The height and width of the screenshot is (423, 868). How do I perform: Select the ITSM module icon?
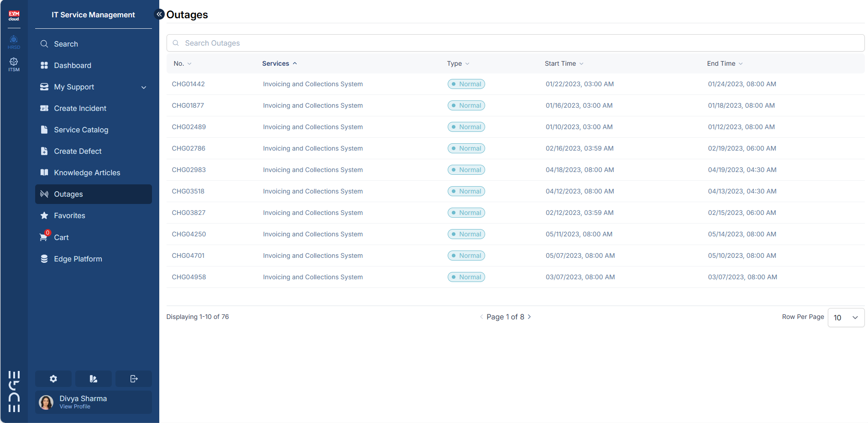tap(14, 64)
